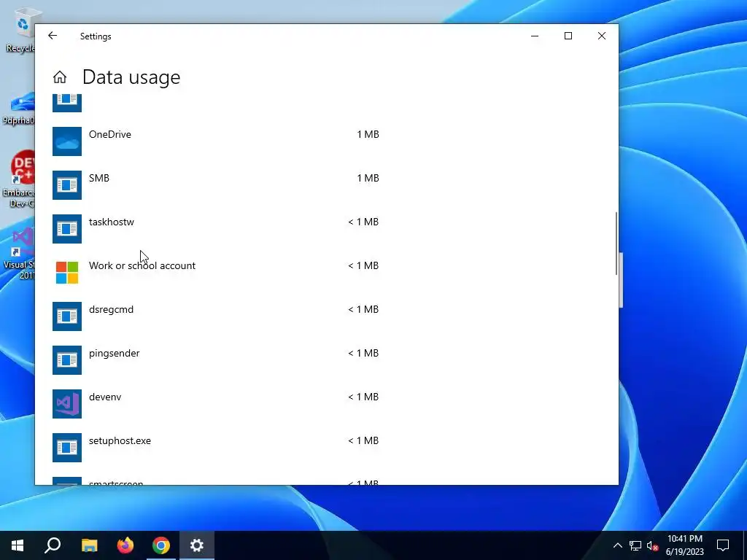Viewport: 747px width, 560px height.
Task: Select the 9dprha desktop icon
Action: pyautogui.click(x=19, y=109)
